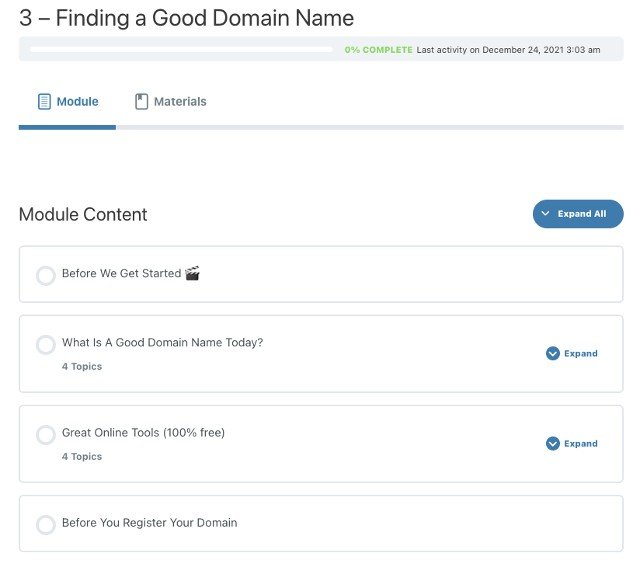
Task: Open Before We Get Started lesson
Action: point(122,273)
